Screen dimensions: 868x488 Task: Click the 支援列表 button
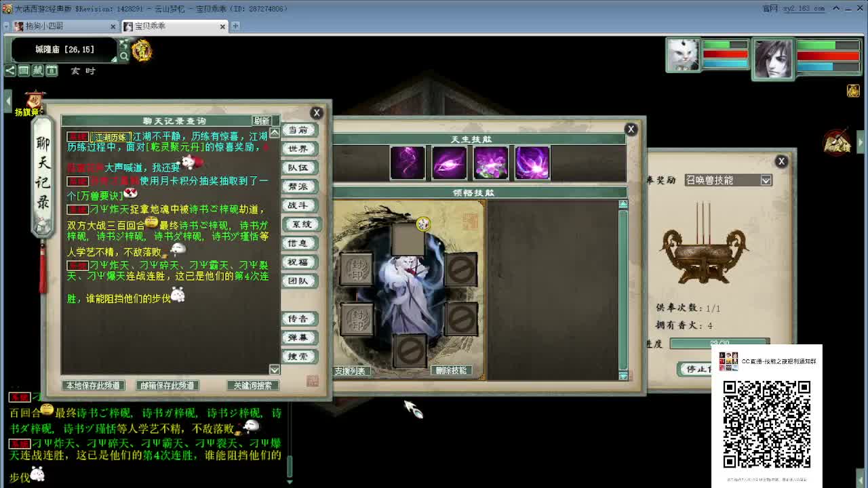coord(351,371)
